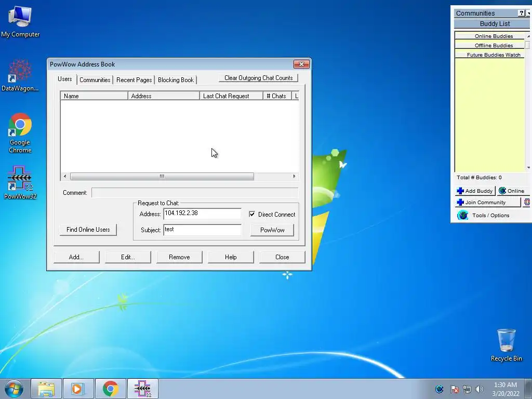This screenshot has height=399, width=532.
Task: Click the Address field containing 104.192.2.38
Action: [202, 214]
